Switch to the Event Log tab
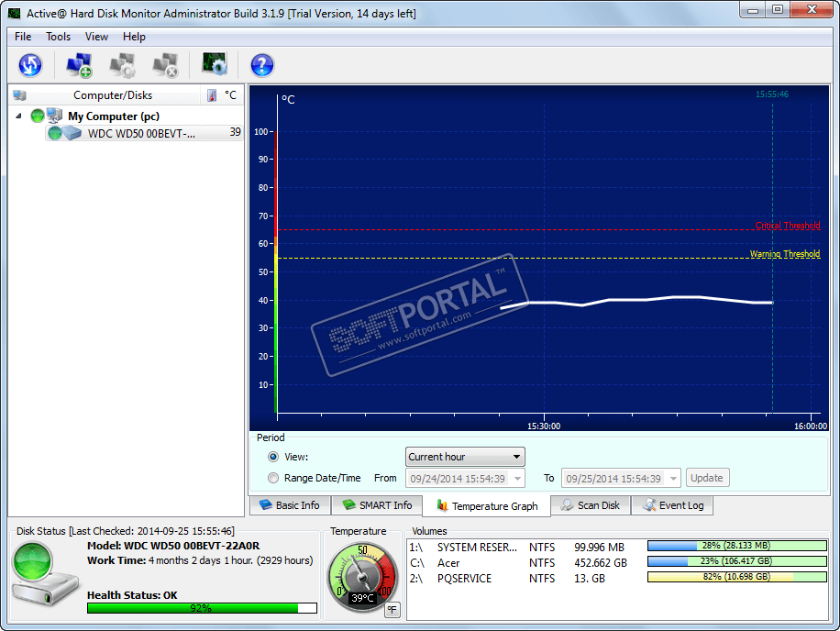The image size is (840, 631). [x=672, y=505]
